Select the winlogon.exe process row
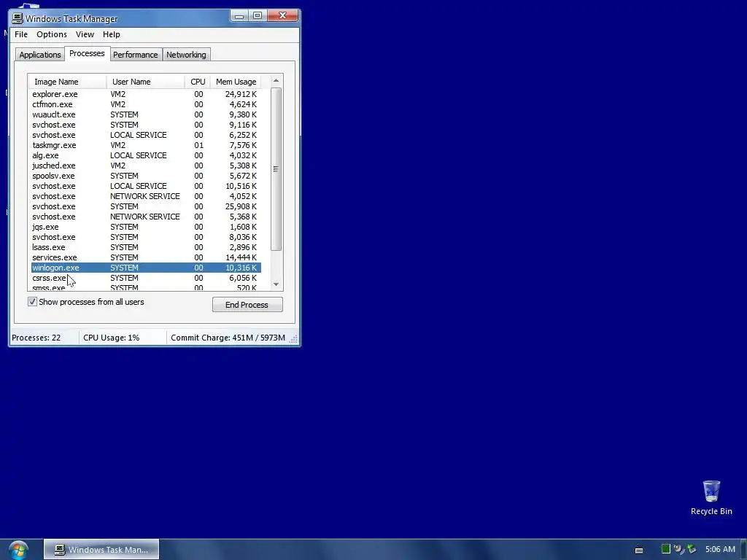 click(x=146, y=268)
